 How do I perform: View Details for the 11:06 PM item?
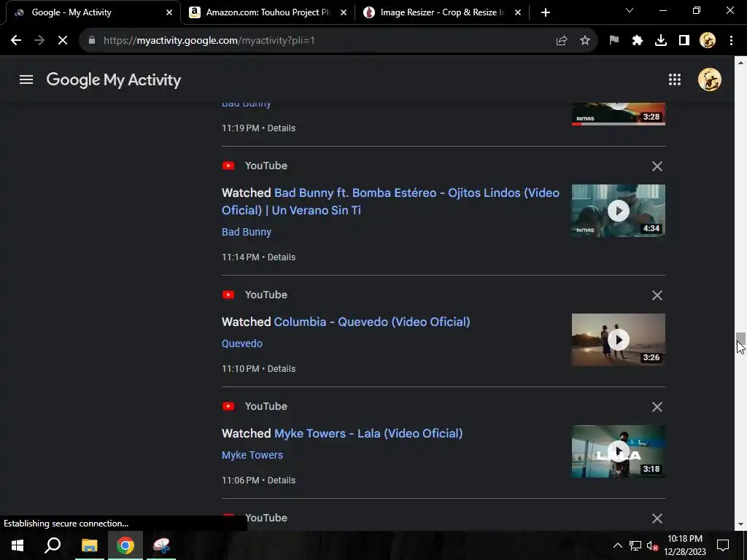[x=281, y=480]
